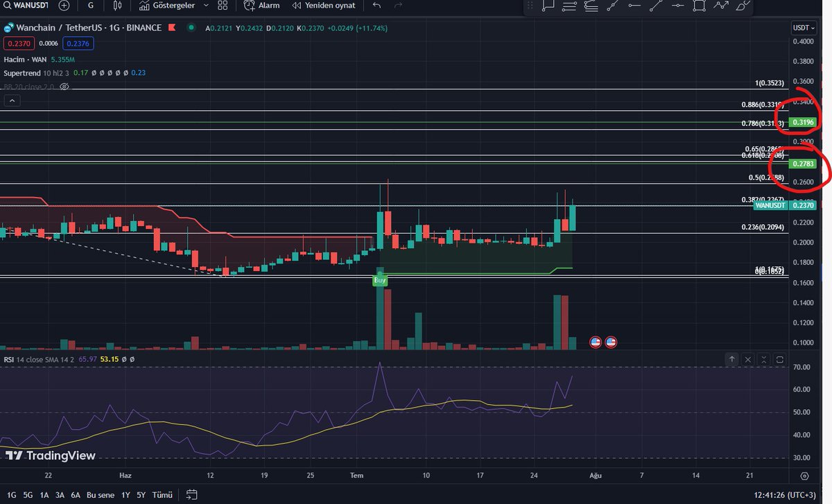The image size is (832, 504).
Task: Start Yeniden oynat bar replay
Action: click(323, 6)
